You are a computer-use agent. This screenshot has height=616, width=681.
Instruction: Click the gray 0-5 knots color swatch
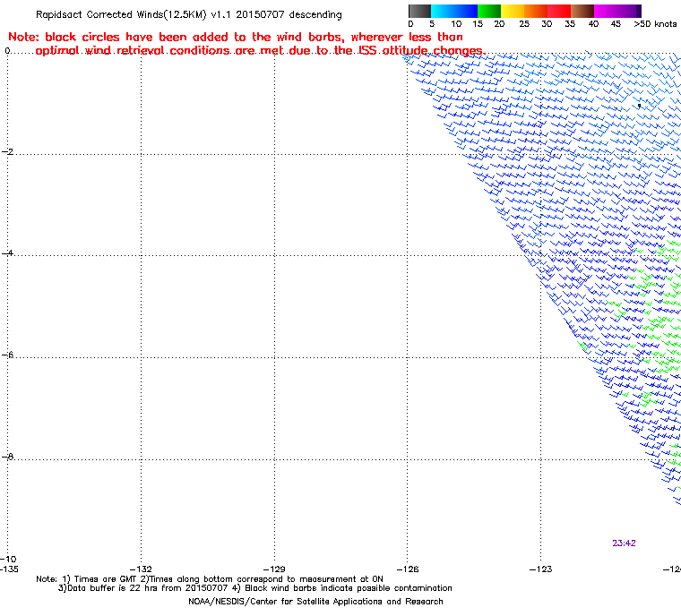click(x=419, y=11)
